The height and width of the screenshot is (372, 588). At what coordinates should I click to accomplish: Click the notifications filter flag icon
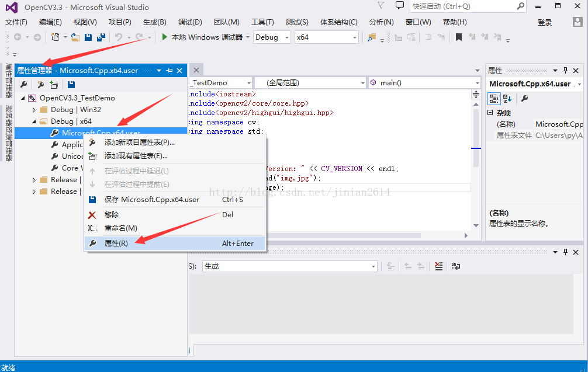click(381, 6)
